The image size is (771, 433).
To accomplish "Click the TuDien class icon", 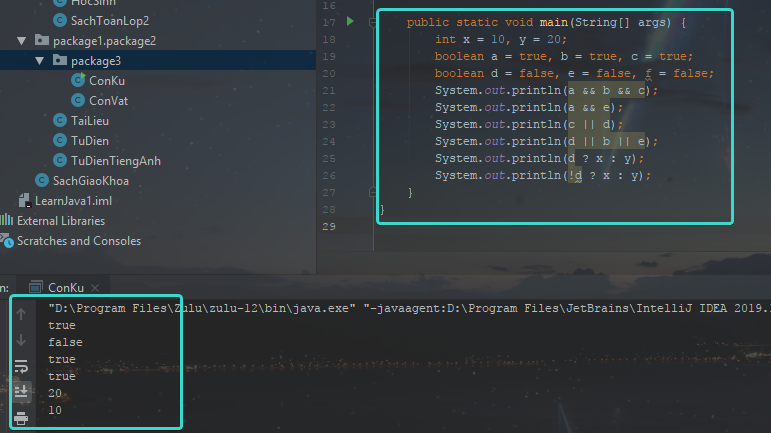I will point(59,141).
